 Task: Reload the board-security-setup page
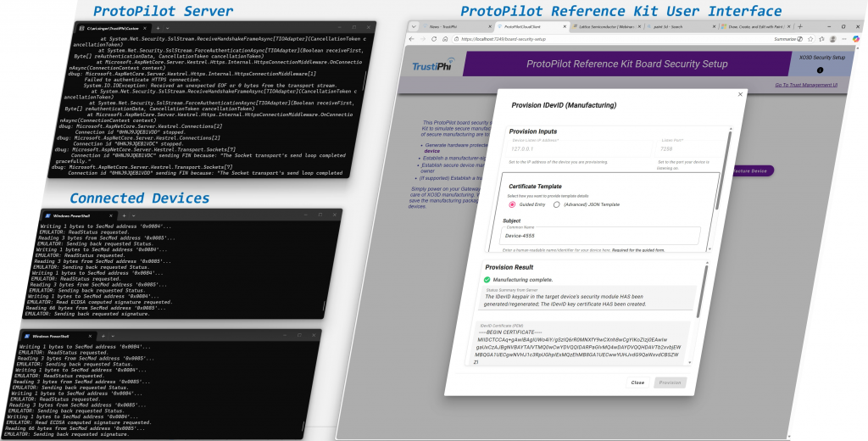click(x=433, y=39)
